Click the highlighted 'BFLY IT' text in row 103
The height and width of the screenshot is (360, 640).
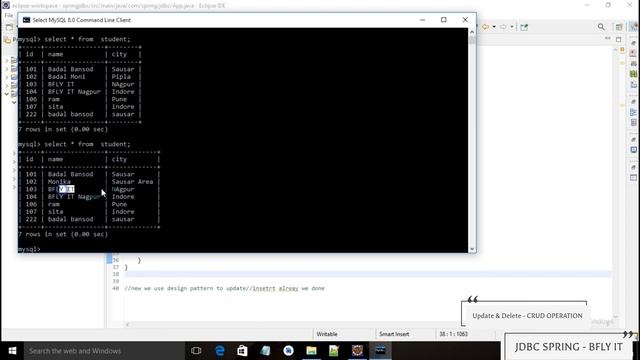coord(61,189)
